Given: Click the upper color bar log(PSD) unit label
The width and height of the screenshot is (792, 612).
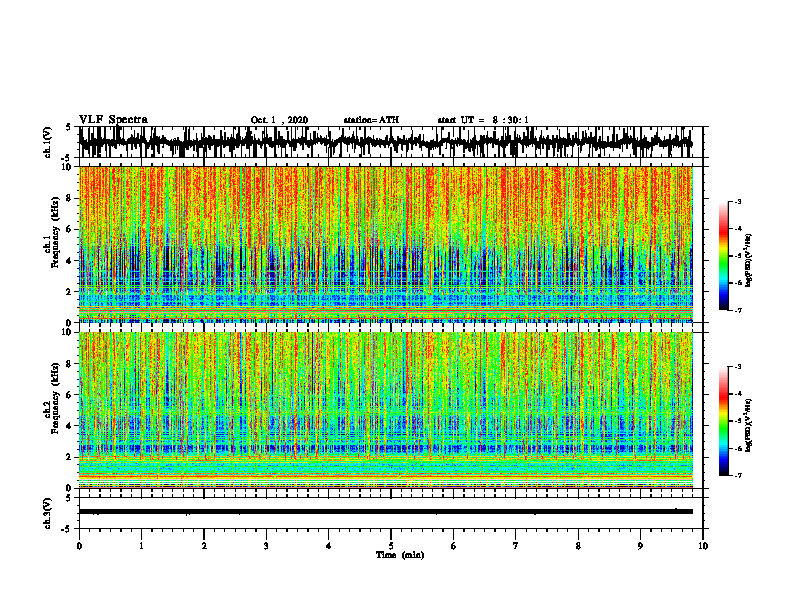Looking at the screenshot, I should point(749,260).
